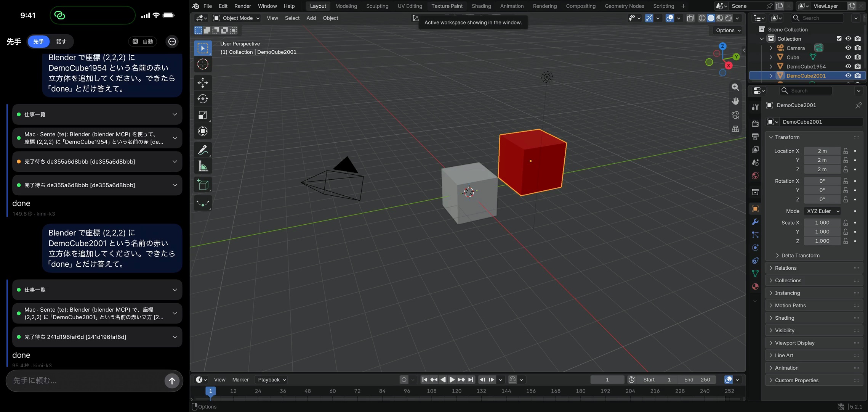This screenshot has width=868, height=412.
Task: Click the timeline playhead at frame 1
Action: (210, 391)
